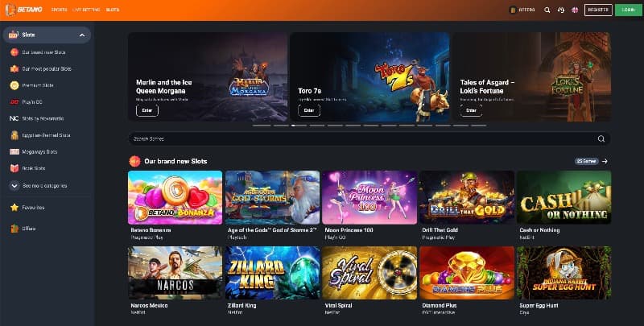Click the Register button
The image size is (644, 326).
pos(598,10)
